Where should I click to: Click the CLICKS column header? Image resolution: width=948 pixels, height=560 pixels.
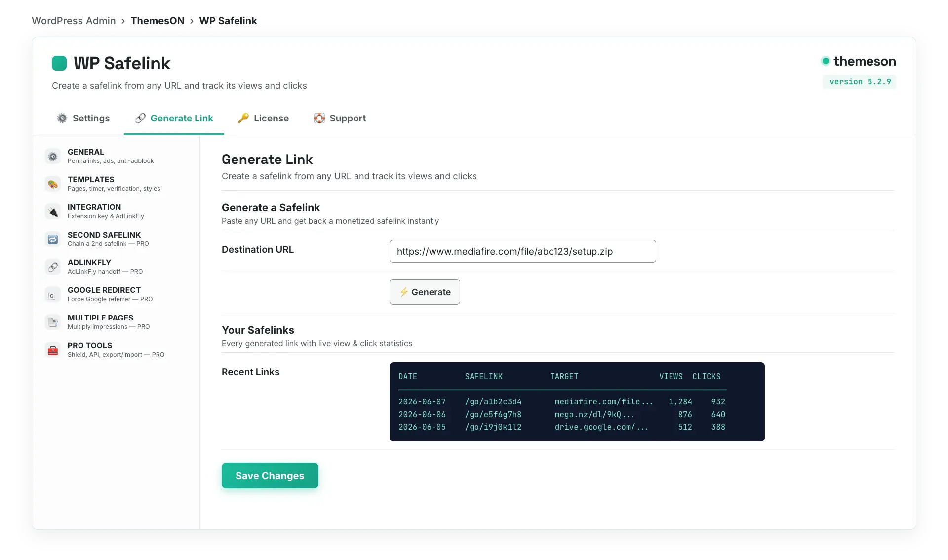tap(707, 376)
